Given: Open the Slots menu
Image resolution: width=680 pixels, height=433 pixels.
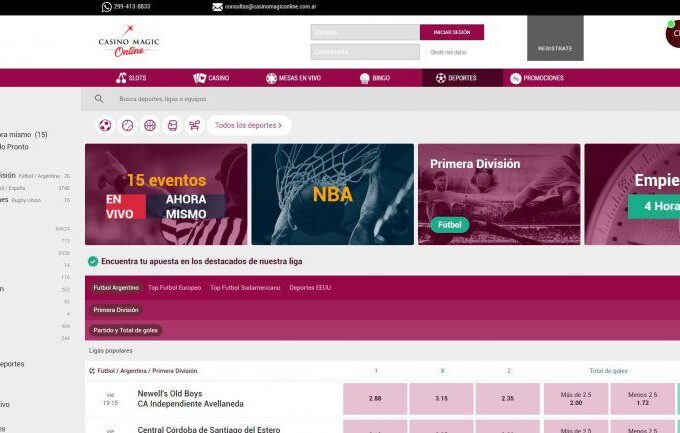Looking at the screenshot, I should tap(130, 78).
